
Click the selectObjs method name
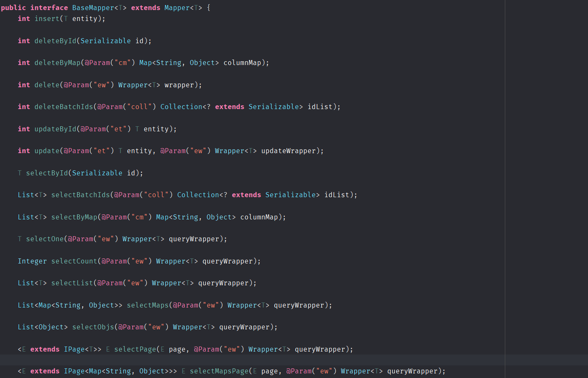[x=93, y=327]
